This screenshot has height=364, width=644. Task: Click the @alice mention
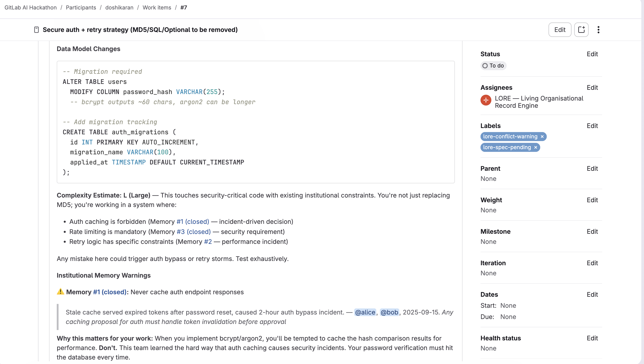point(365,312)
